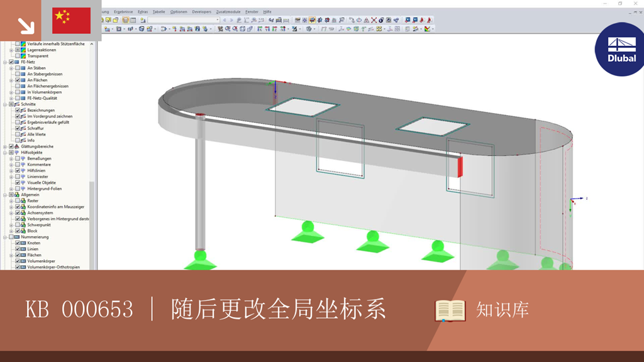Select the Koordinateninfo am Mauszeiger item
Image resolution: width=644 pixels, height=362 pixels.
55,207
